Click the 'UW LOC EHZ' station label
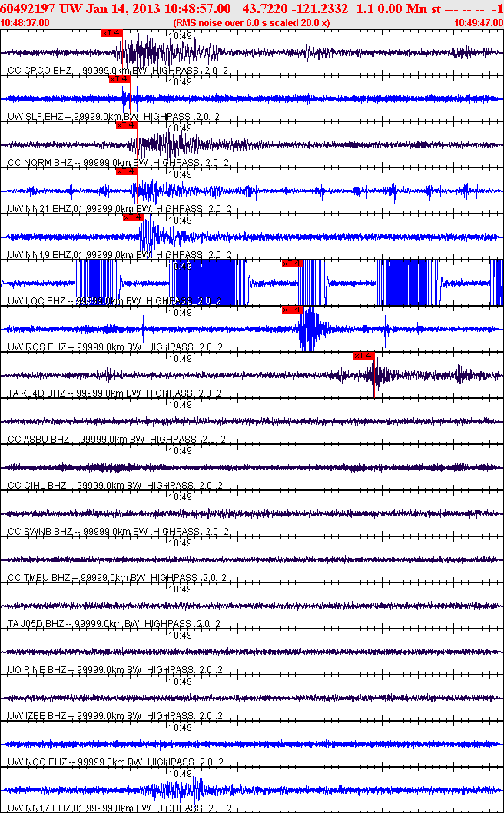504x813 pixels. pos(38,301)
